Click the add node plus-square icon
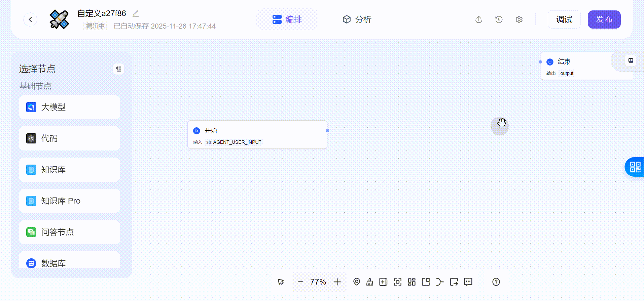644x301 pixels. 383,282
